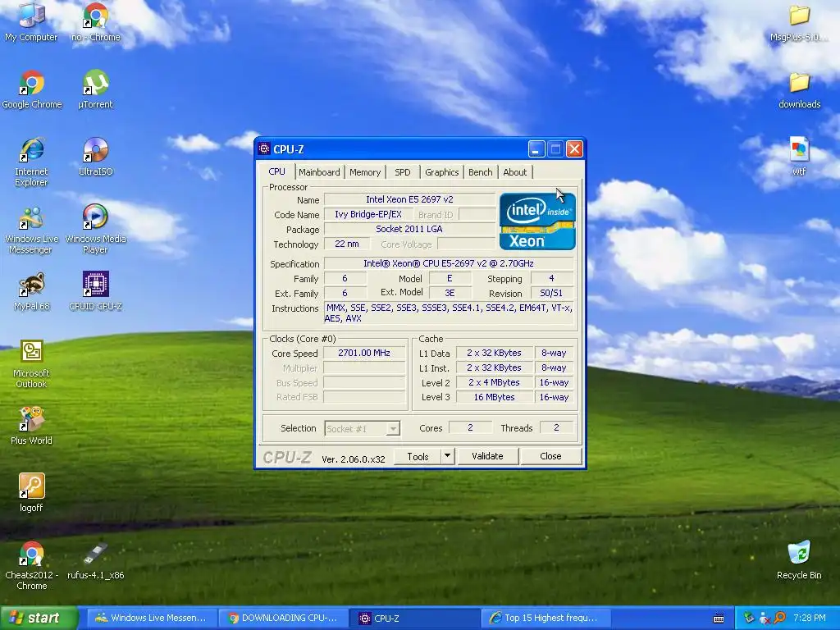Click the language bar keyboard tray icon
The height and width of the screenshot is (630, 840).
(x=719, y=619)
